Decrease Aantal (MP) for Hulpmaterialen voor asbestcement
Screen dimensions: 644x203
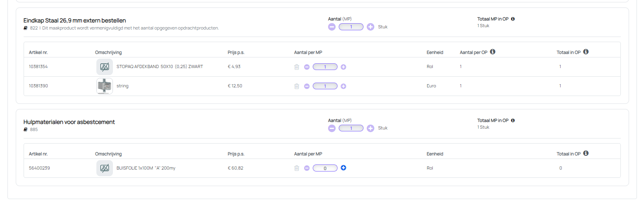tap(332, 128)
